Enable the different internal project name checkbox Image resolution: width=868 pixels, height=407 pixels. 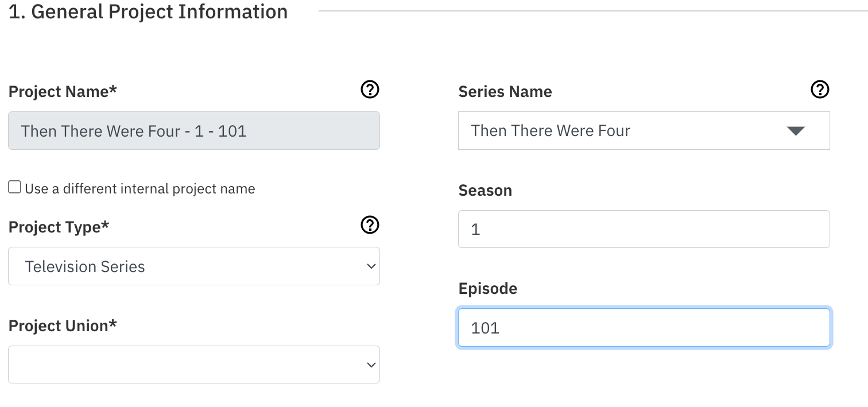[15, 187]
